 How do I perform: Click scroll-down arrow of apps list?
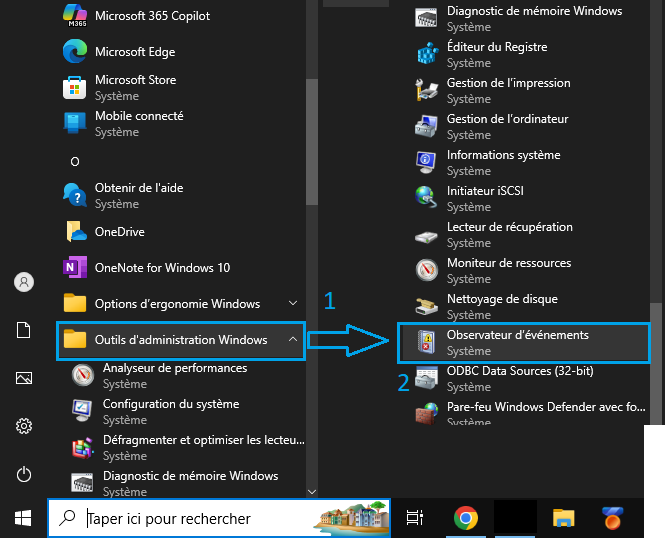pos(312,492)
